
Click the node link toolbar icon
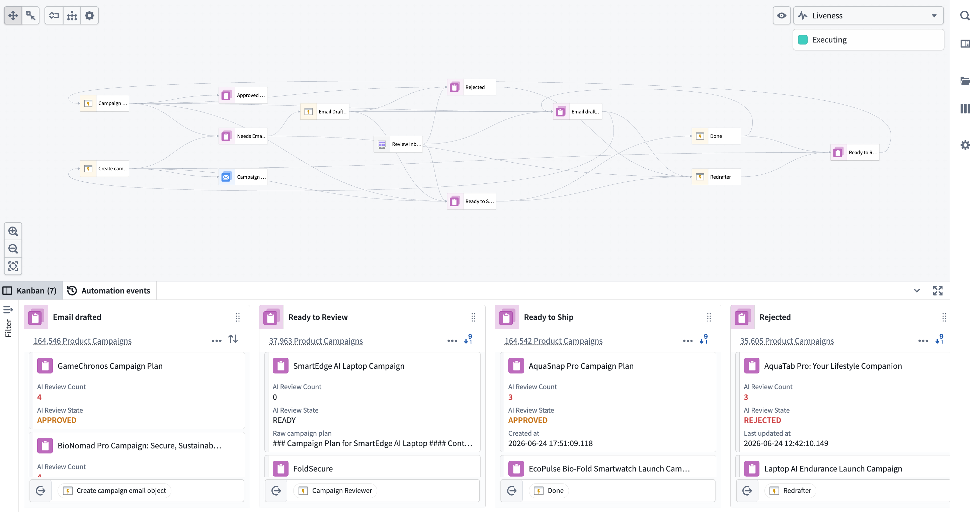point(54,16)
